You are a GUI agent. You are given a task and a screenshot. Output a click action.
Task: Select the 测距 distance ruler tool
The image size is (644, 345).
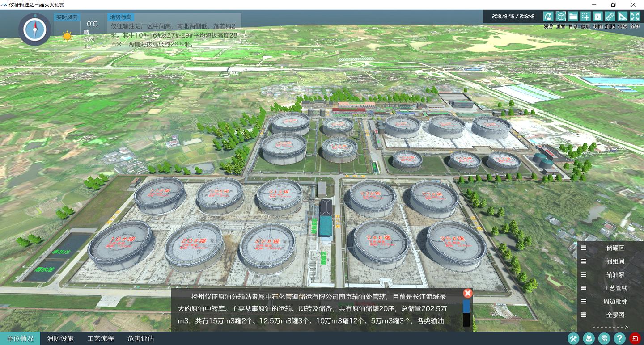coord(610,17)
